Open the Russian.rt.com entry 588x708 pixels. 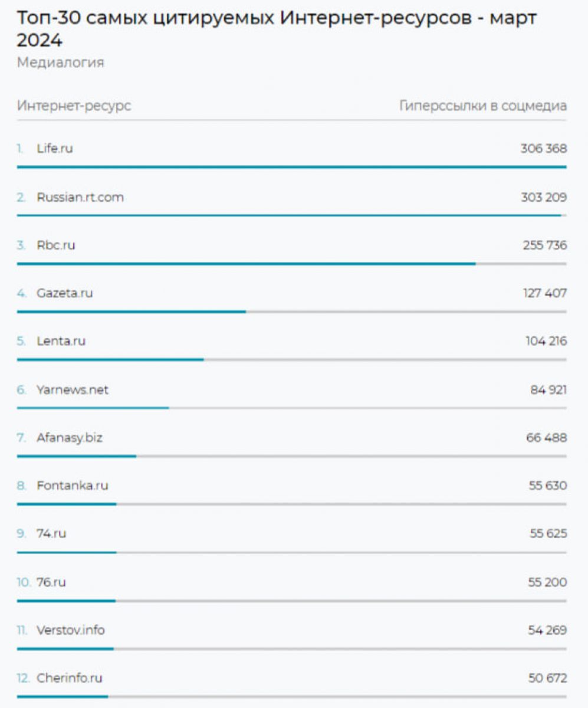(80, 197)
